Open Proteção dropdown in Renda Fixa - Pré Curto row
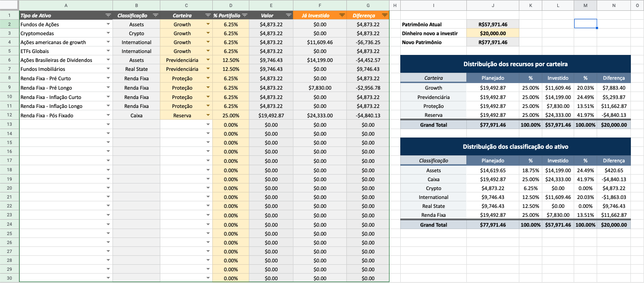The height and width of the screenshot is (283, 644). coord(208,79)
